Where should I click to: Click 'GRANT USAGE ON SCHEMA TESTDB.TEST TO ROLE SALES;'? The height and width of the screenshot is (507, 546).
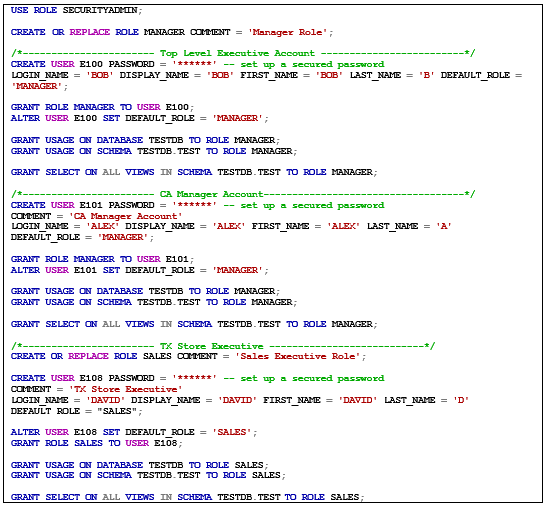[x=148, y=475]
